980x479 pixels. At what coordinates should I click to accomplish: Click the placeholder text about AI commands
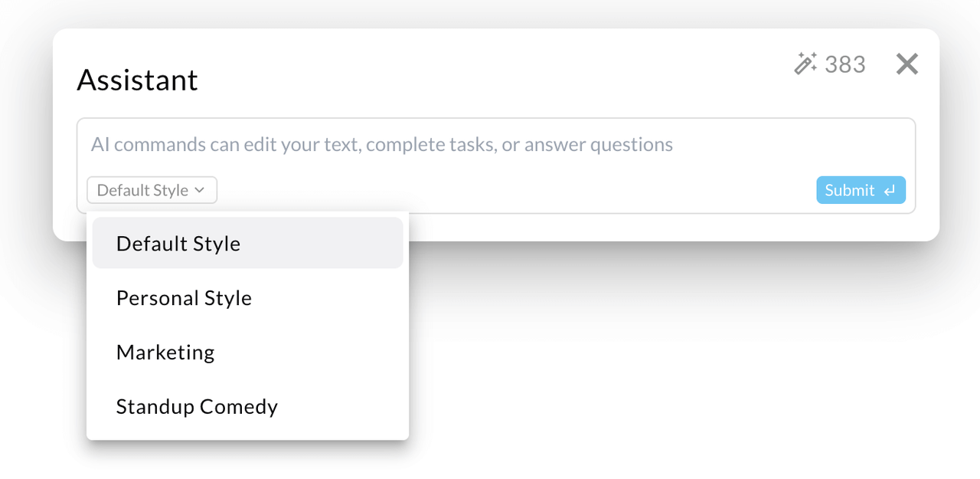pyautogui.click(x=381, y=145)
